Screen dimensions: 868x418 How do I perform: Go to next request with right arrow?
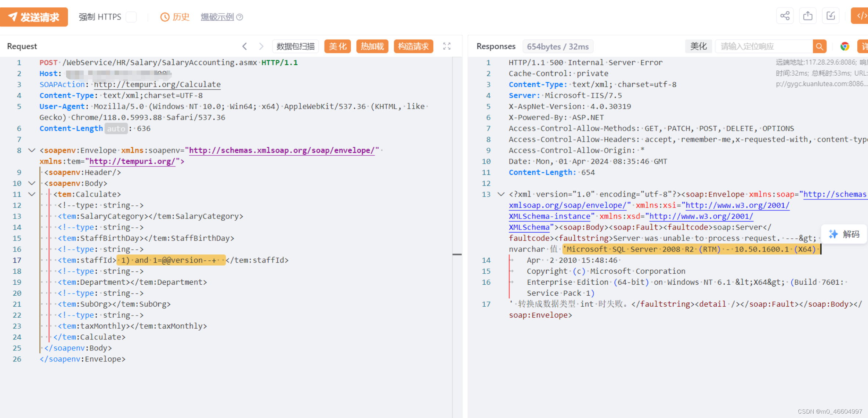tap(261, 46)
